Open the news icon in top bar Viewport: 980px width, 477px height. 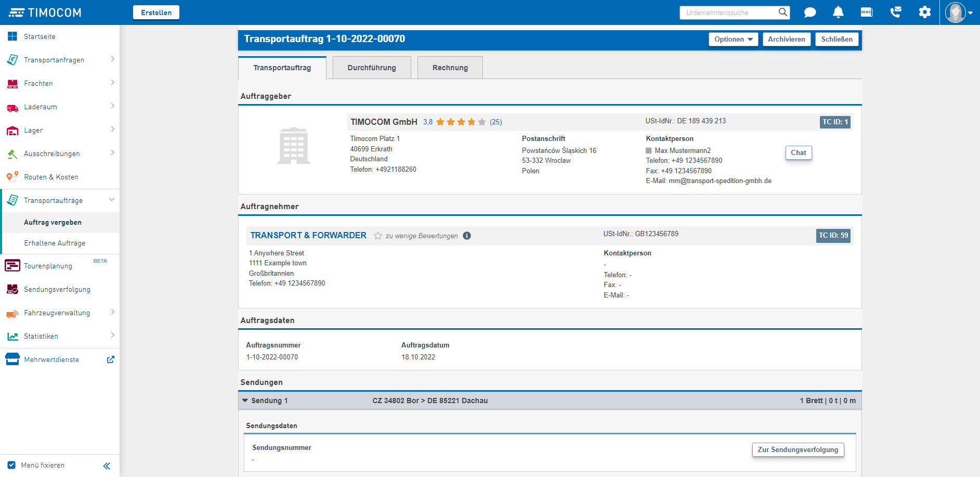867,12
